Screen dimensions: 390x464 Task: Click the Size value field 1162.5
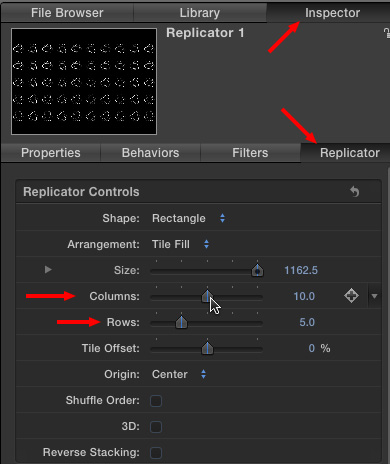click(x=301, y=270)
